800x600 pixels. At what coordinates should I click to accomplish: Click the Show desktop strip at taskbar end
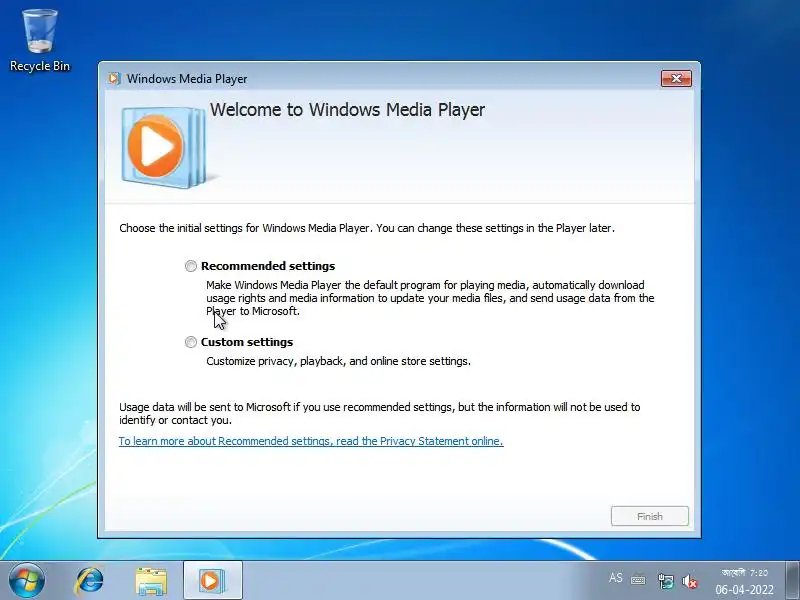click(x=792, y=581)
